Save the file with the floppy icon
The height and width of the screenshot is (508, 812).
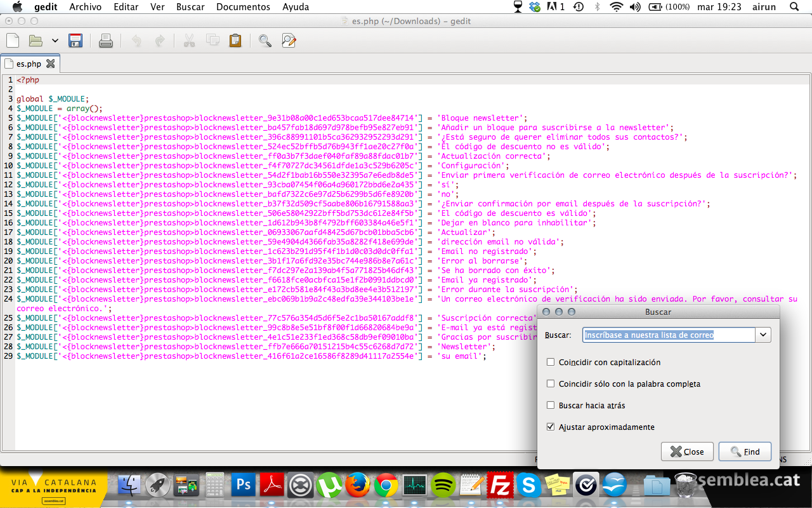[x=75, y=41]
